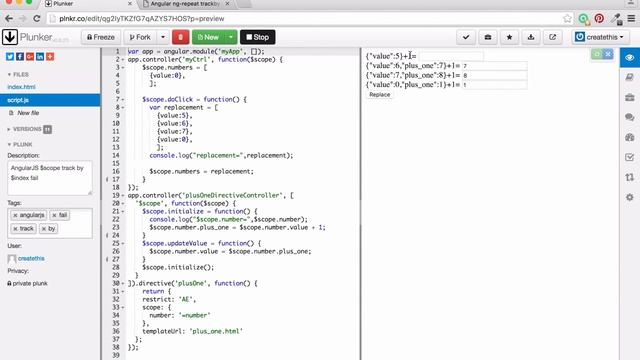
Task: Share the plunk on Twitter
Action: tap(10, 57)
